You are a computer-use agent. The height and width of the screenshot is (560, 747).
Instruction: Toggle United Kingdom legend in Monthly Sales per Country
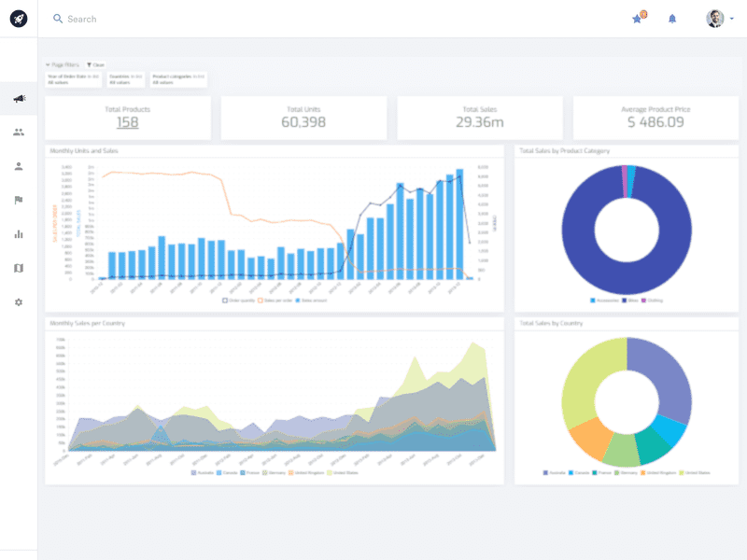pyautogui.click(x=306, y=473)
